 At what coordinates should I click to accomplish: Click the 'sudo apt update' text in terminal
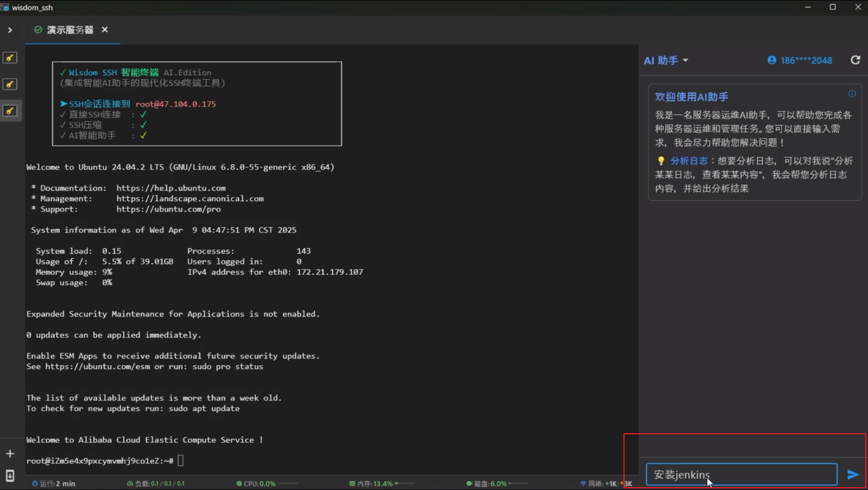click(204, 409)
